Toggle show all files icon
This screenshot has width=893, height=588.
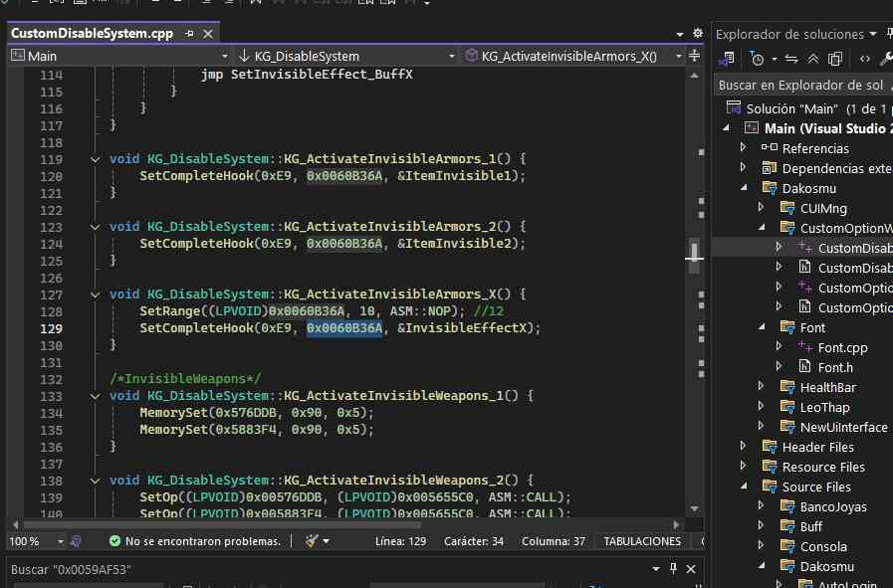[835, 59]
